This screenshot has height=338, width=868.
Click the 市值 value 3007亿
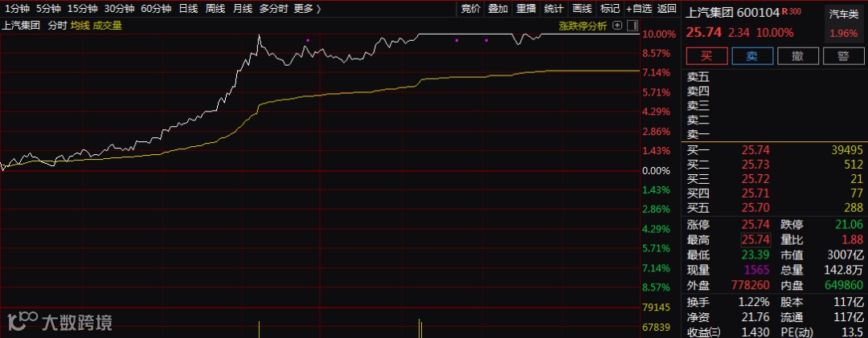click(x=845, y=255)
